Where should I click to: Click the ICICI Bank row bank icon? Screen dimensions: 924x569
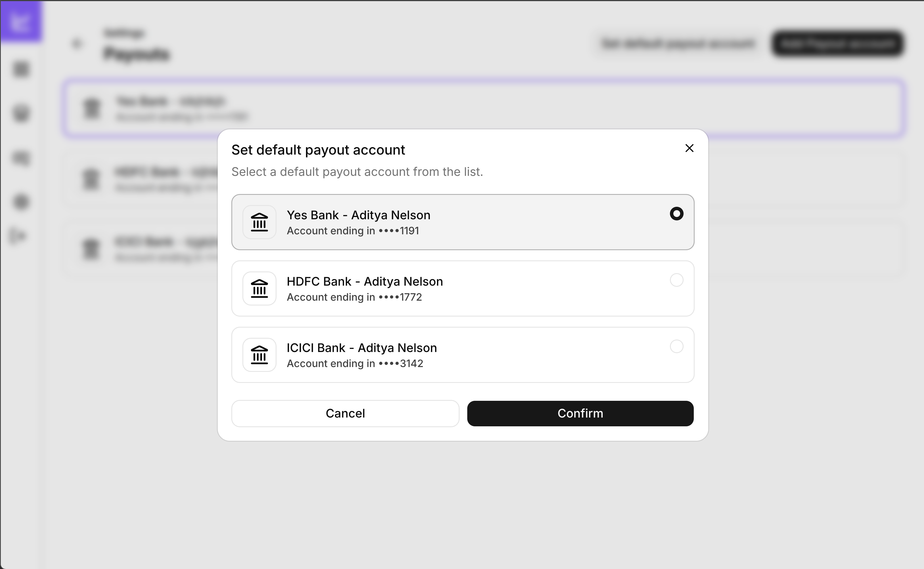coord(259,355)
